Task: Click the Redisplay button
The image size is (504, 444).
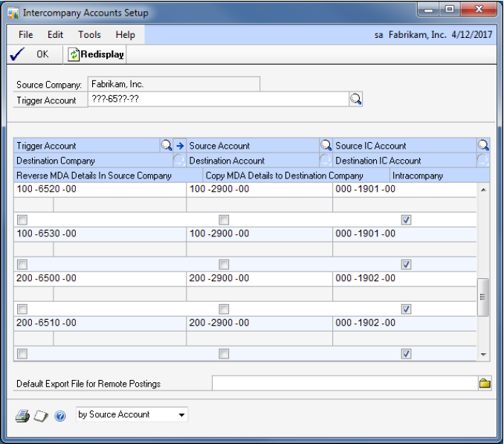Action: point(97,54)
